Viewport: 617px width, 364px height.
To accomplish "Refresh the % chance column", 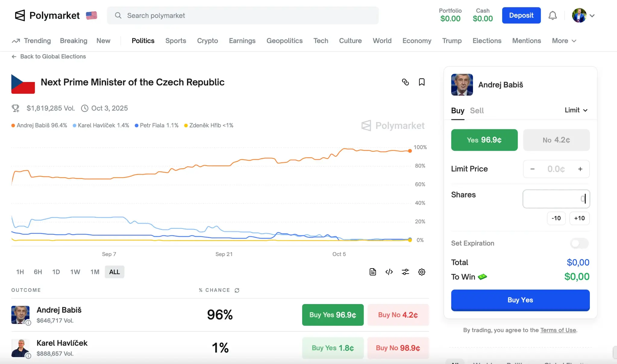I will pyautogui.click(x=237, y=290).
